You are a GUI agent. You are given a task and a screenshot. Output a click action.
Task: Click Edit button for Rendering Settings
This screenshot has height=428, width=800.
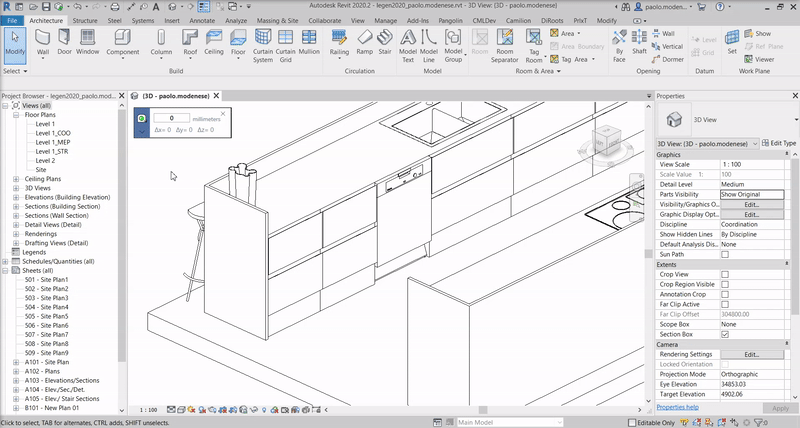click(752, 354)
